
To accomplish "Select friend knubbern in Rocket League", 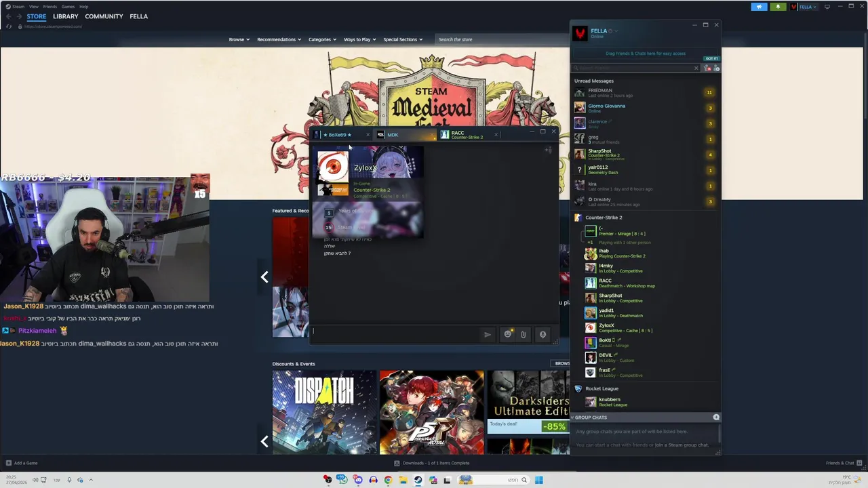I will point(651,402).
